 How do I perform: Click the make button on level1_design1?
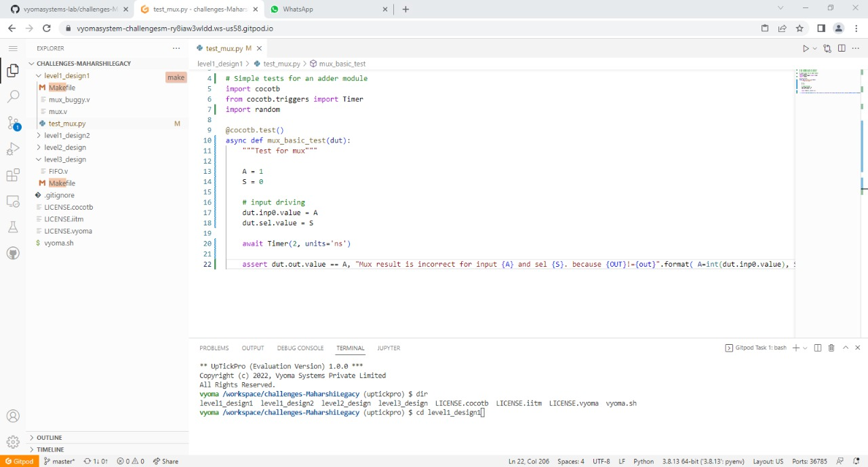tap(176, 77)
